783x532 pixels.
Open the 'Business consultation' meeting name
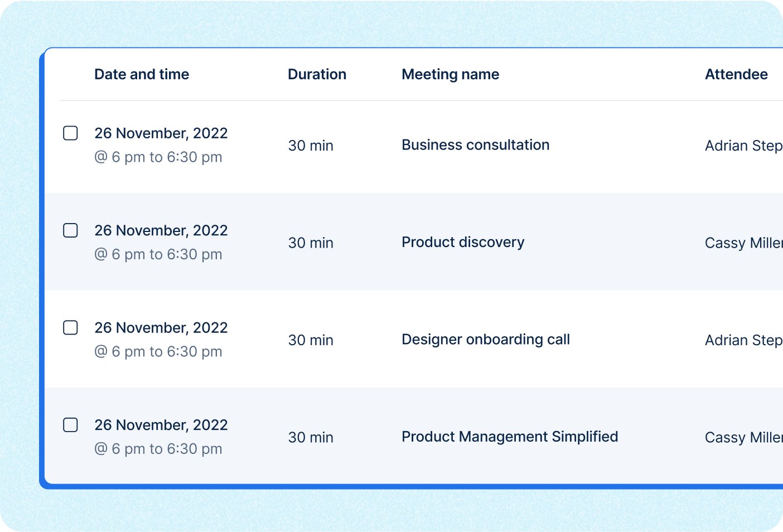coord(476,145)
